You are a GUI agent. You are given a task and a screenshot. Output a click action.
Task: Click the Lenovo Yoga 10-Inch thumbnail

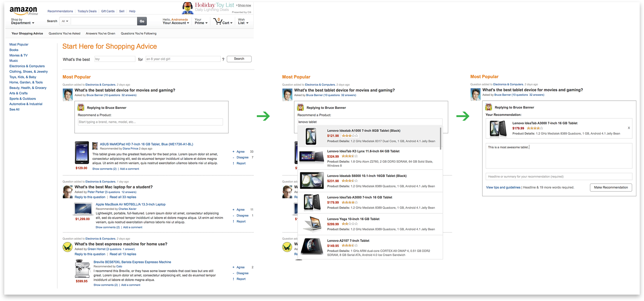(x=313, y=224)
